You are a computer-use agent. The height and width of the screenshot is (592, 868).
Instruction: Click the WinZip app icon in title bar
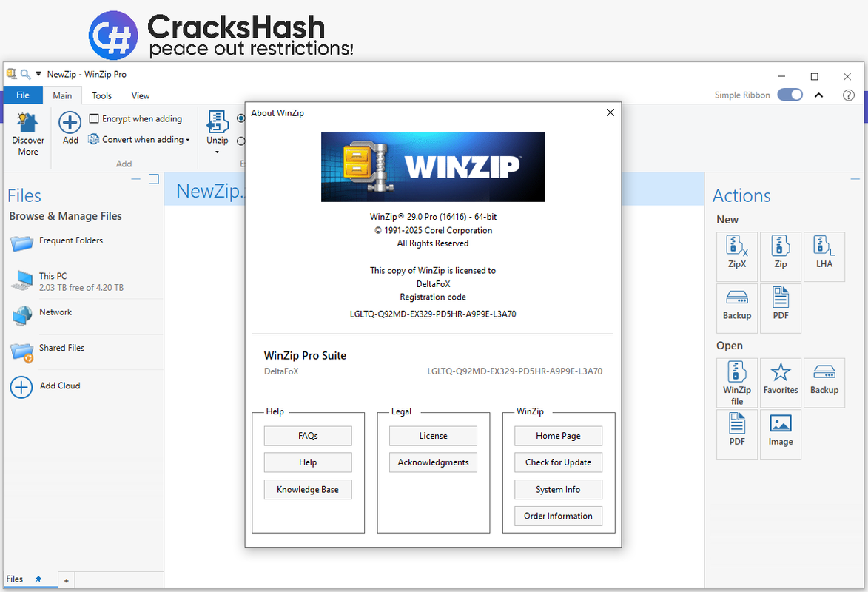pos(12,73)
